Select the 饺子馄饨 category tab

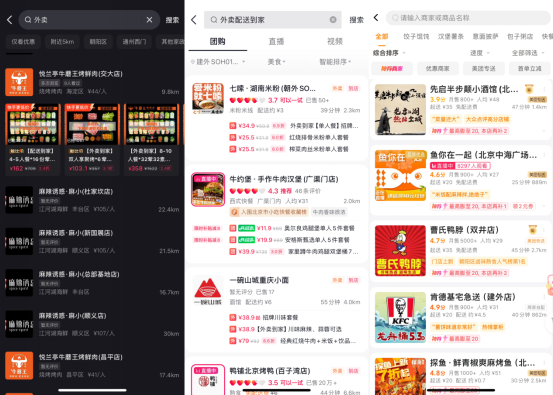[x=416, y=36]
